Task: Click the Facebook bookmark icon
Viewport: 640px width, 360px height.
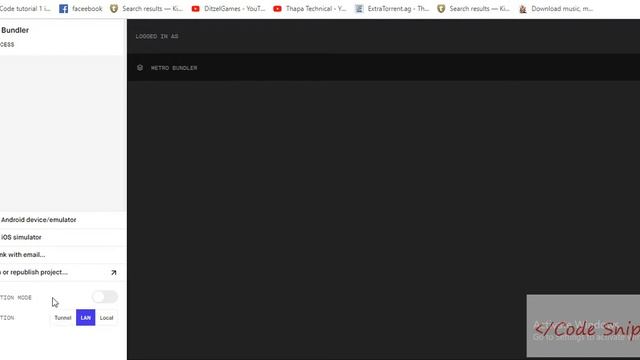Action: [63, 9]
